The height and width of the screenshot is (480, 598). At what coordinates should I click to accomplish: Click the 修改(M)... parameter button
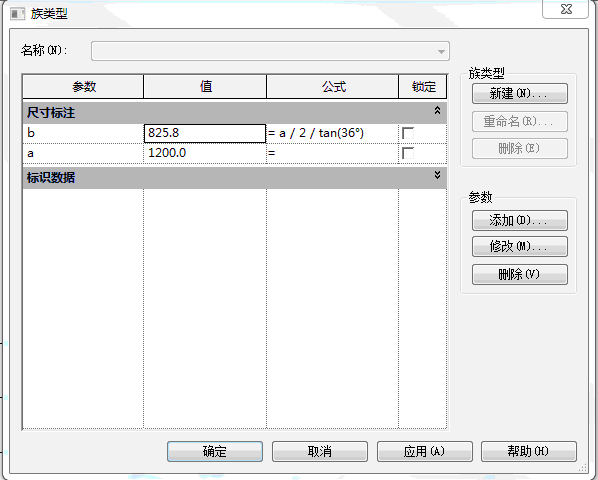(x=520, y=246)
